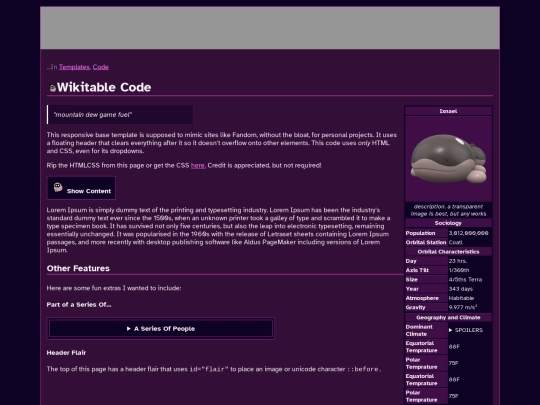
Task: Click the Geography and Climate infobox header
Action: click(448, 318)
